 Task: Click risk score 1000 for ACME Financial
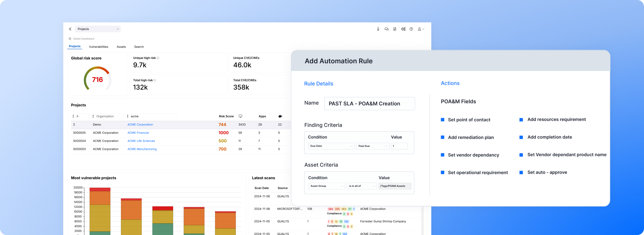tap(224, 133)
